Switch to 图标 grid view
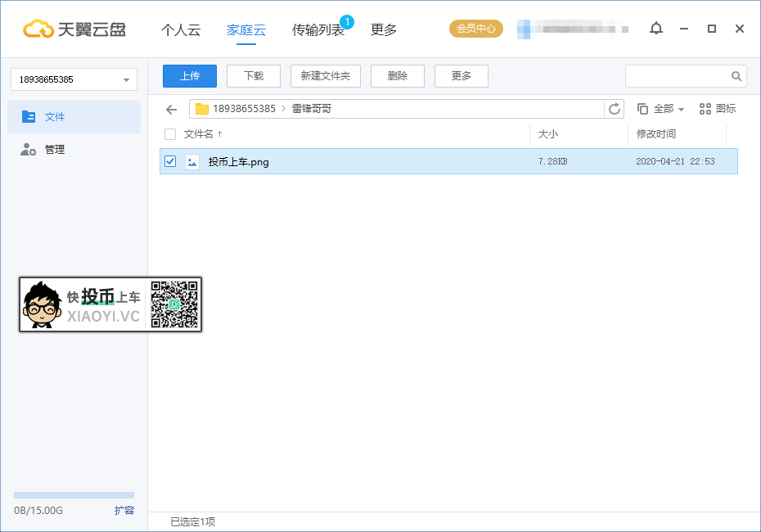 [x=717, y=107]
